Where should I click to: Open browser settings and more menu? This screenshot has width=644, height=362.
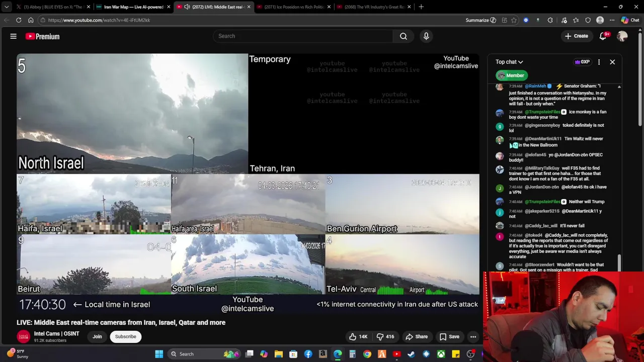(612, 20)
